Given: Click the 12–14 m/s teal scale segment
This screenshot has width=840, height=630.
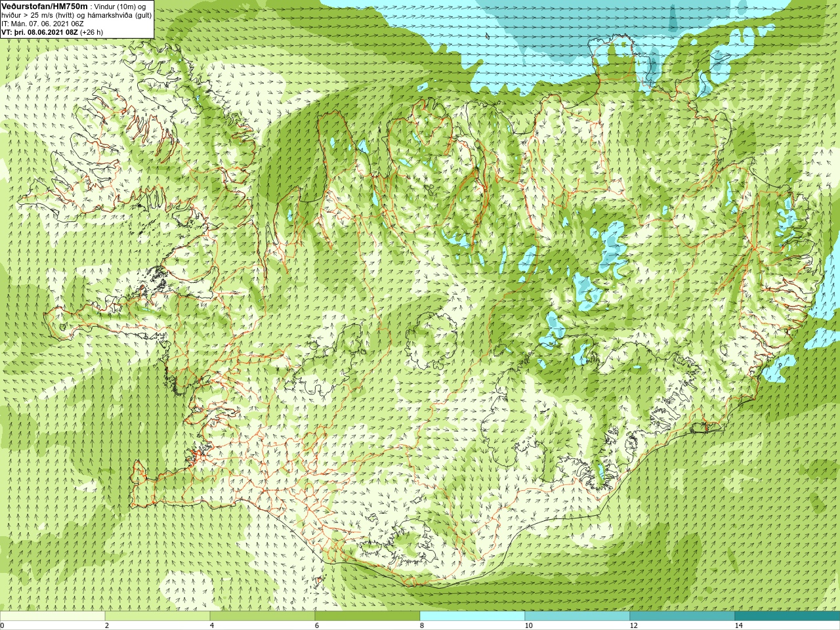Looking at the screenshot, I should point(682,616).
